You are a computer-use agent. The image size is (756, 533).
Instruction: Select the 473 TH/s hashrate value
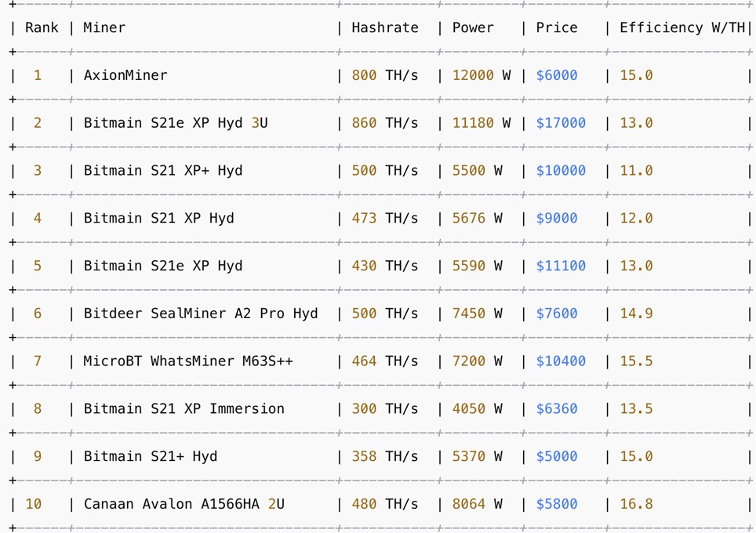click(384, 218)
